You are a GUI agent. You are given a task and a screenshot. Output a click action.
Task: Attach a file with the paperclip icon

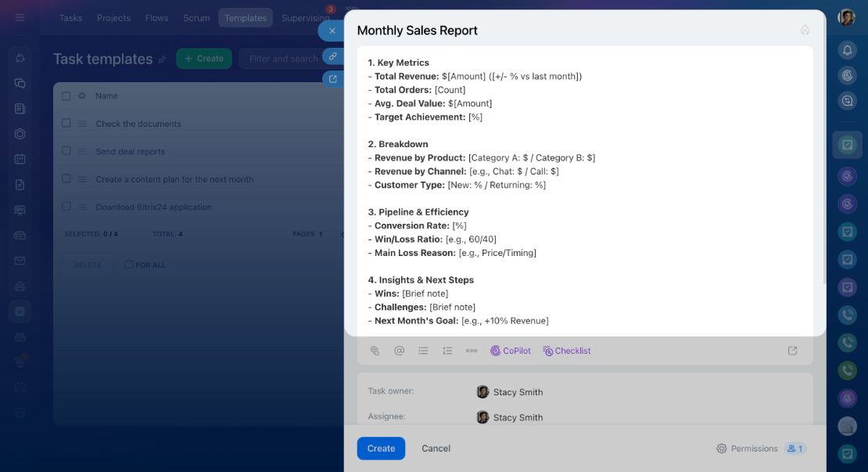tap(375, 351)
